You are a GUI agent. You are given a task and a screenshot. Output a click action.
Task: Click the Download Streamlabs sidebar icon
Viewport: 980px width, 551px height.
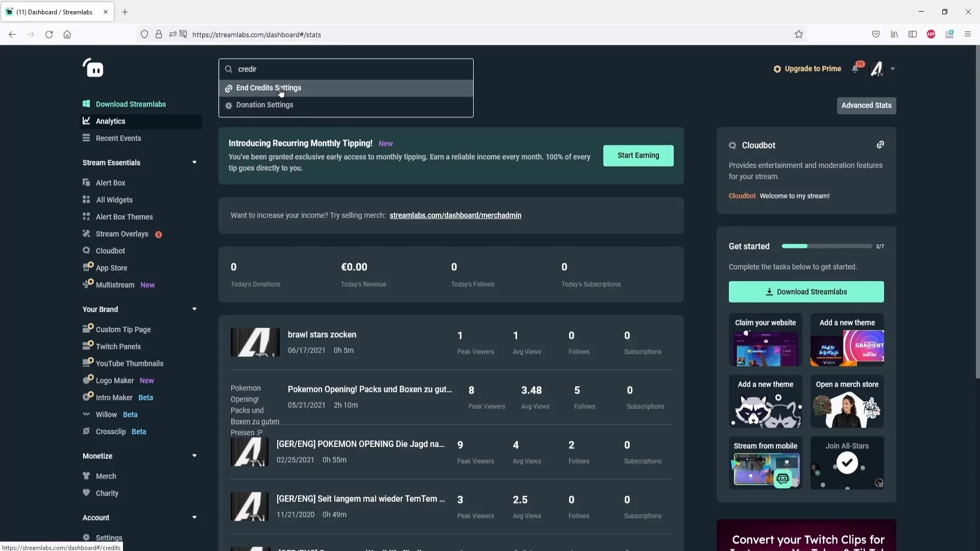[86, 104]
